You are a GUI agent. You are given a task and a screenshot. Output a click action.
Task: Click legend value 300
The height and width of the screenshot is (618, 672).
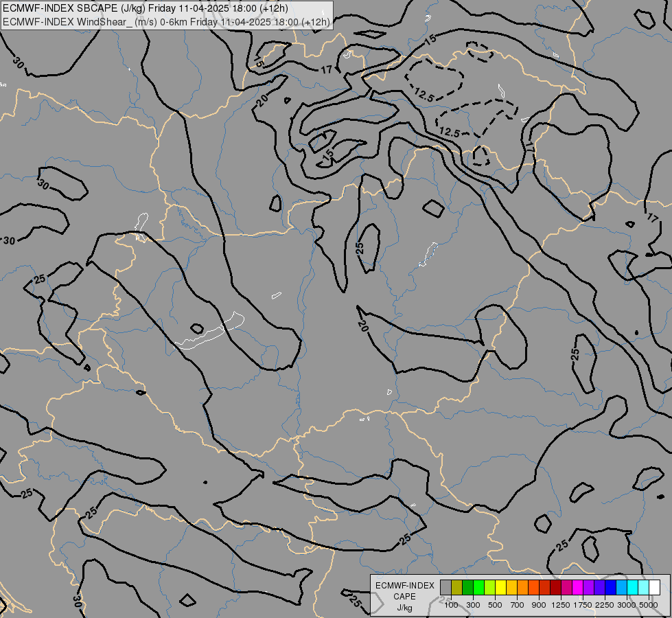point(473,605)
